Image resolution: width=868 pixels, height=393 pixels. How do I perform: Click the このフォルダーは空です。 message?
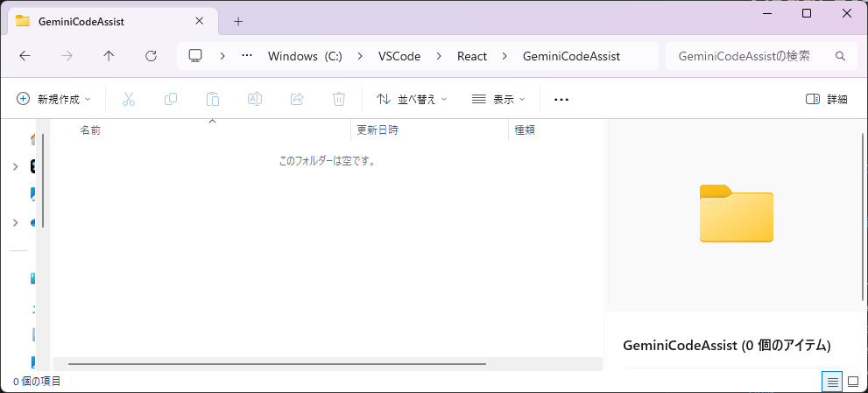tap(328, 162)
